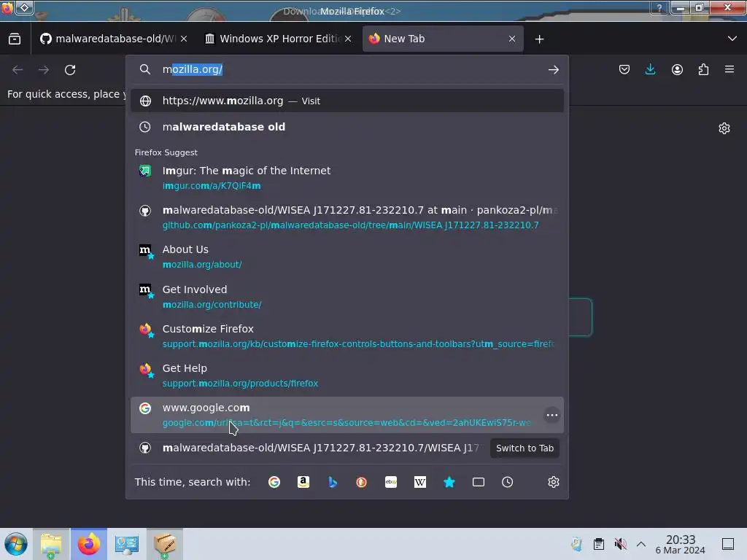747x560 pixels.
Task: Open Imgur magic of the Internet result
Action: [347, 178]
